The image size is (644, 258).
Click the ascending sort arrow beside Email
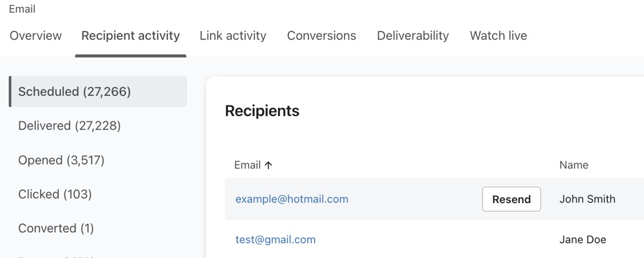(269, 165)
